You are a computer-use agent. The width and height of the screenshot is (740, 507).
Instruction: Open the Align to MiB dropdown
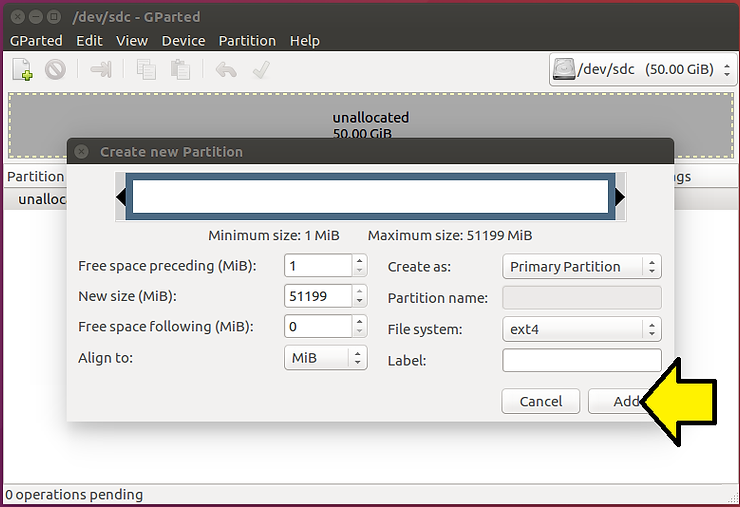pyautogui.click(x=325, y=358)
